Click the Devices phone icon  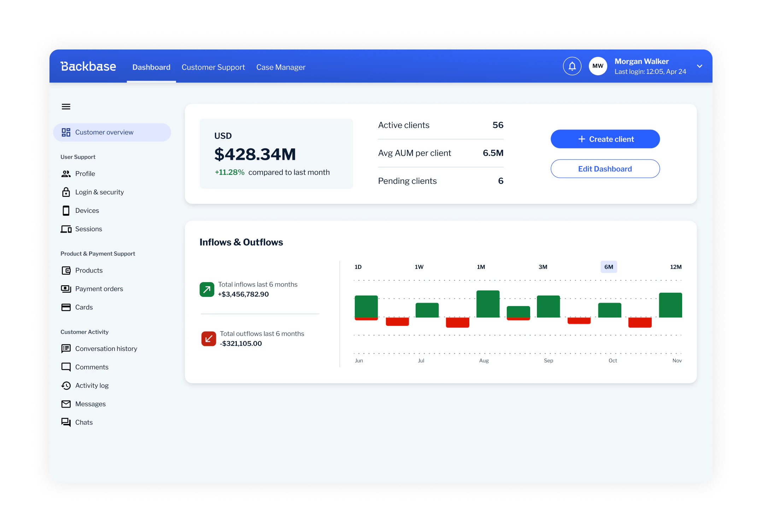point(66,210)
